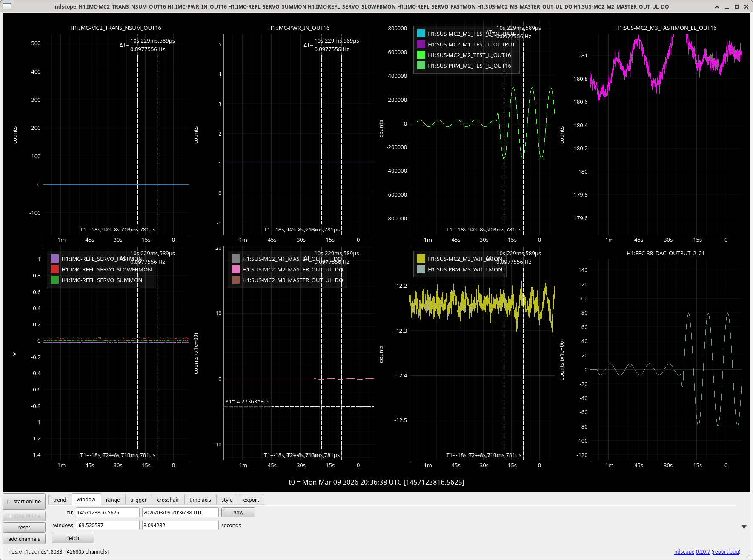Click the window menu icon in title bar
The image size is (753, 560).
pyautogui.click(x=7, y=6)
